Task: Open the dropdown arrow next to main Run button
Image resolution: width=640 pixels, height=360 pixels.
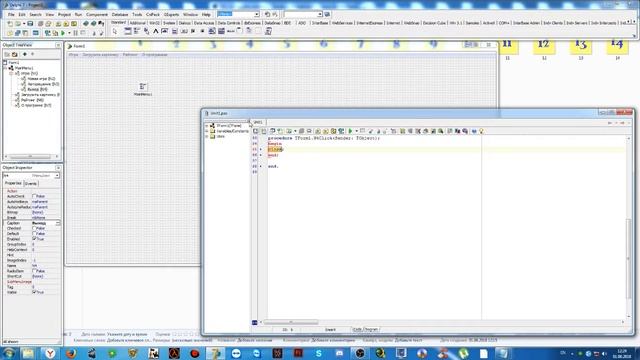Action: point(69,33)
